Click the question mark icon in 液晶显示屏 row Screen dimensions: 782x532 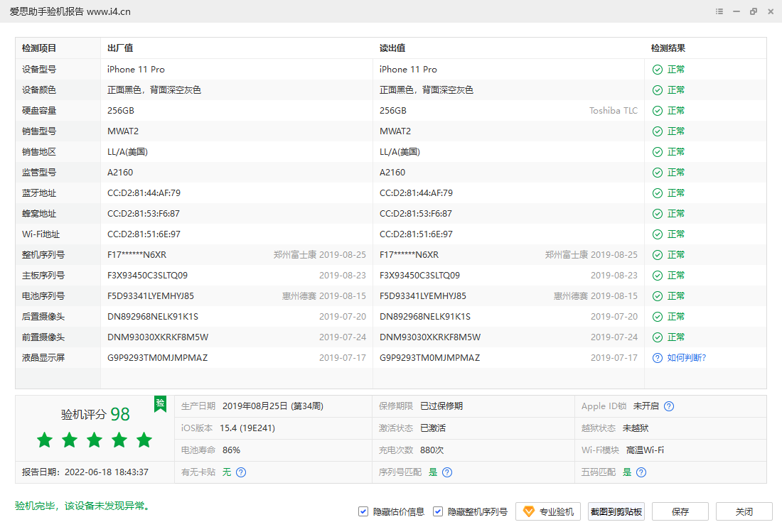click(x=658, y=358)
